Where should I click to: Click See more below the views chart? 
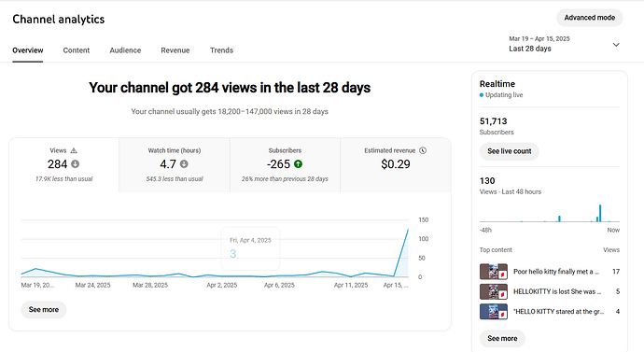pos(44,310)
